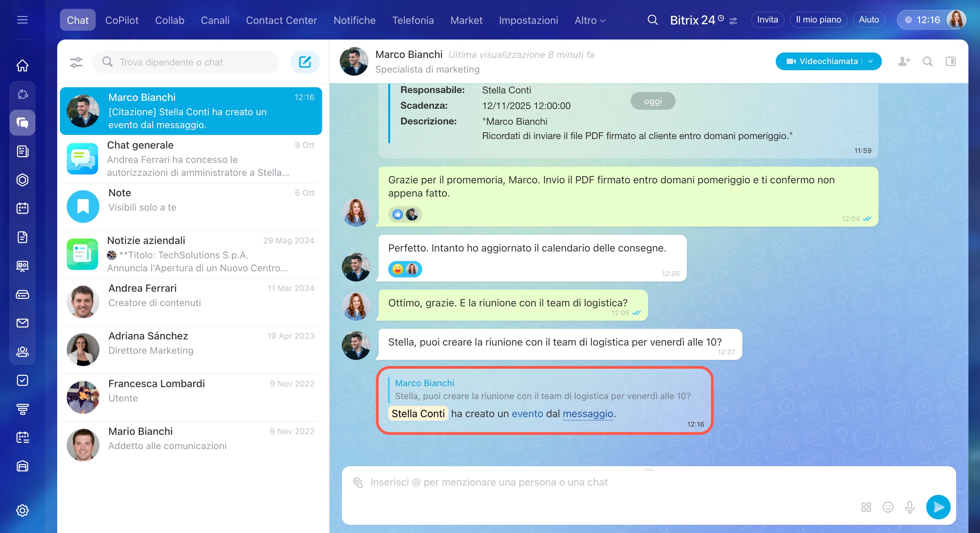Open chat list filter settings icon
980x533 pixels.
click(76, 62)
